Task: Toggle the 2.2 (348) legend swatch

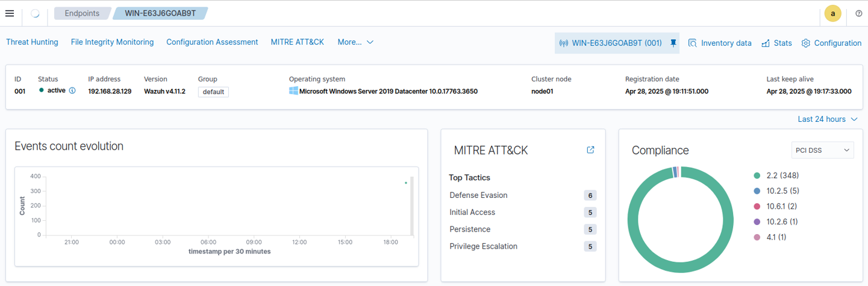Action: 757,175
